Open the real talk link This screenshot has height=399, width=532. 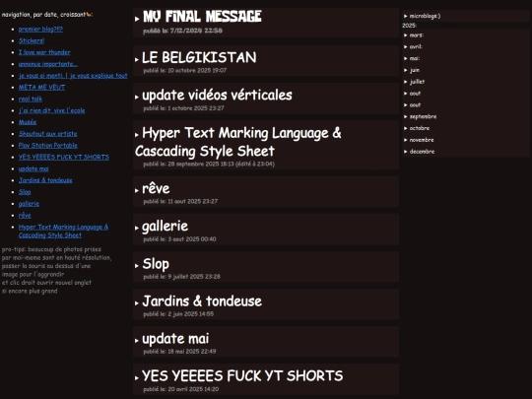click(31, 100)
